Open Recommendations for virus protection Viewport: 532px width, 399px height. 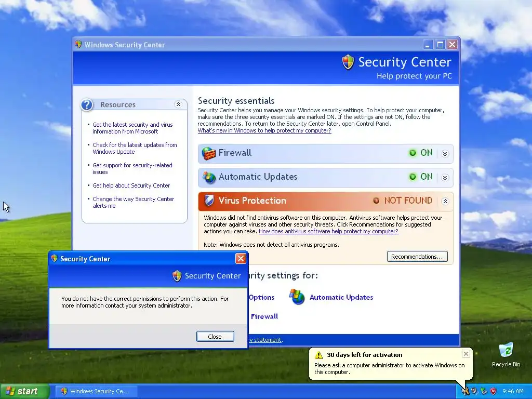click(x=417, y=257)
